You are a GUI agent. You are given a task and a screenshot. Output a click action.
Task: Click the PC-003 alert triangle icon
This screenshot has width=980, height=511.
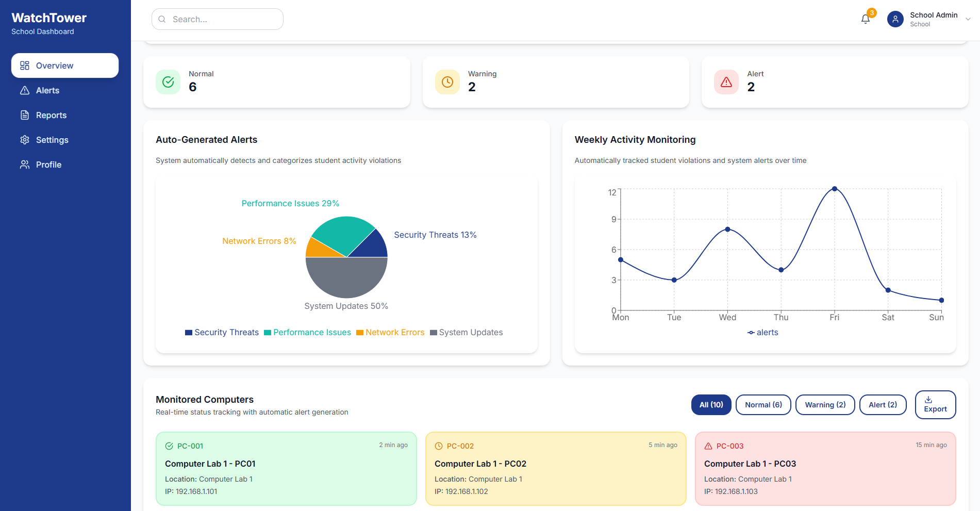[x=708, y=446]
